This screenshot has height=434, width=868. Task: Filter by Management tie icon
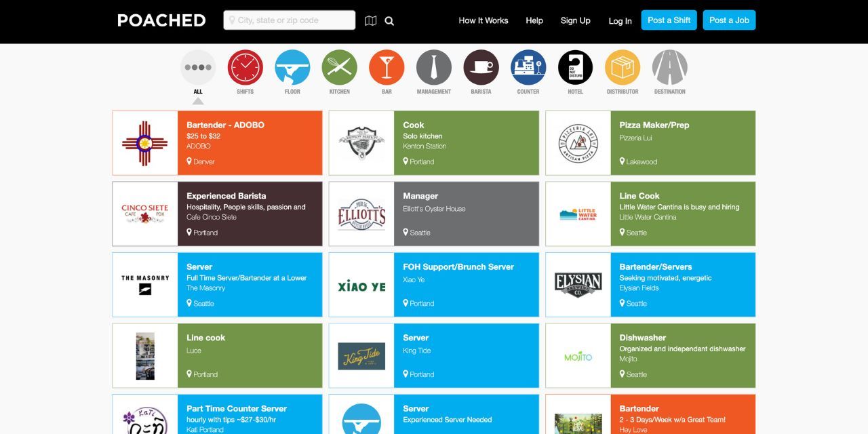point(434,68)
